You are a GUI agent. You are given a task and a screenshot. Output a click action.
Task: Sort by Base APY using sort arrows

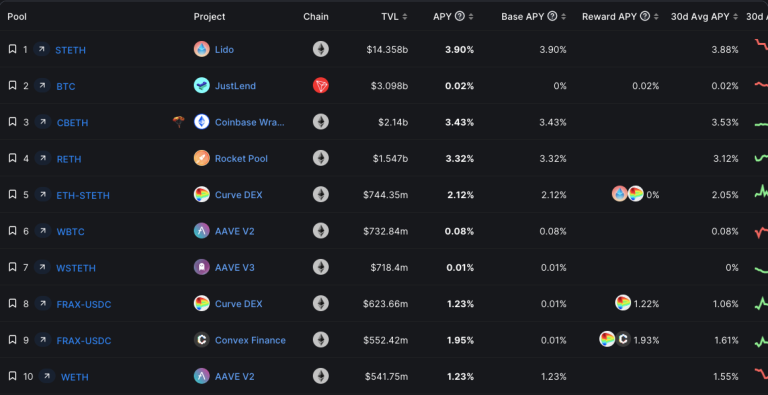(564, 17)
